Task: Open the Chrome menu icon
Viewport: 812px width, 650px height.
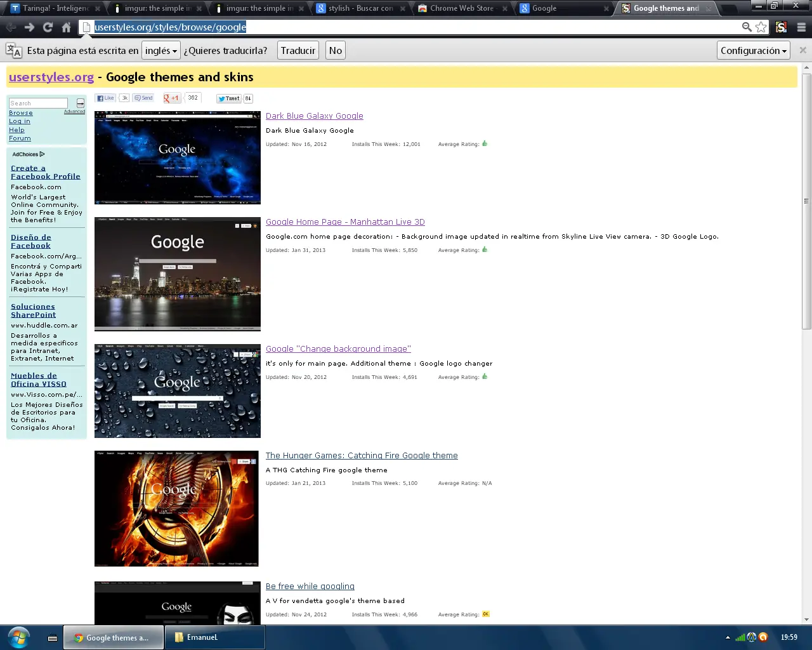Action: [x=801, y=27]
